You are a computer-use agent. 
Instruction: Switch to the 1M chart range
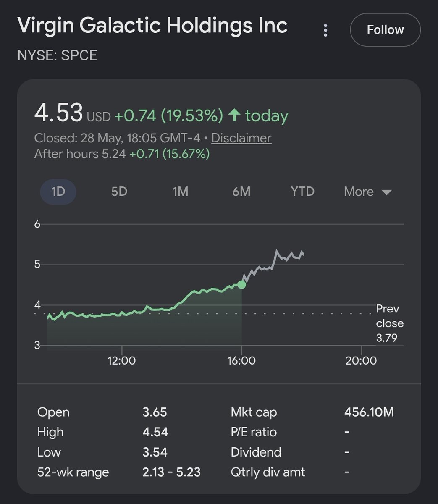click(x=180, y=192)
